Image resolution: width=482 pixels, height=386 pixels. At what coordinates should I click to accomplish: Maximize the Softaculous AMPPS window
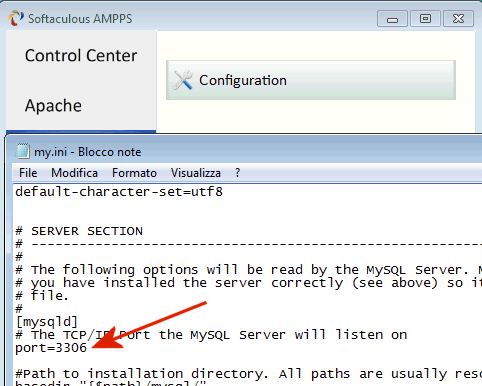(425, 19)
